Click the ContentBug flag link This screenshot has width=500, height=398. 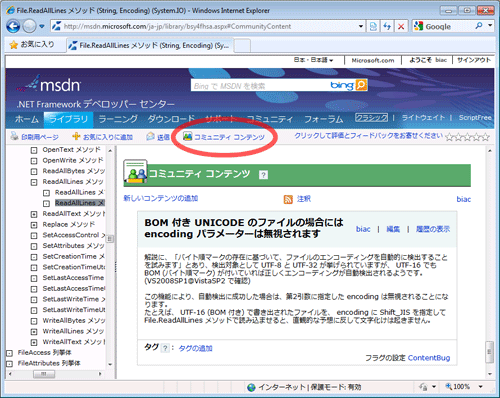[429, 358]
